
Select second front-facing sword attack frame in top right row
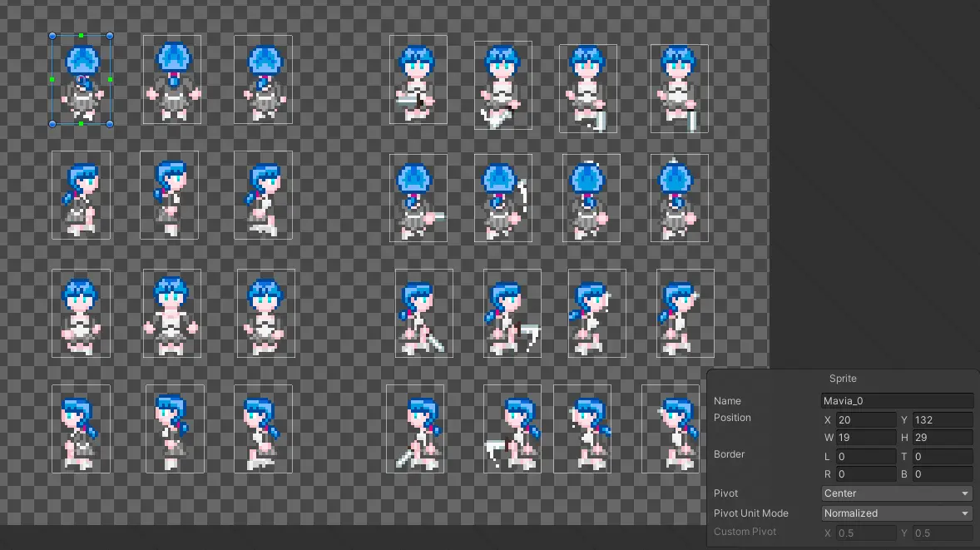(x=503, y=85)
